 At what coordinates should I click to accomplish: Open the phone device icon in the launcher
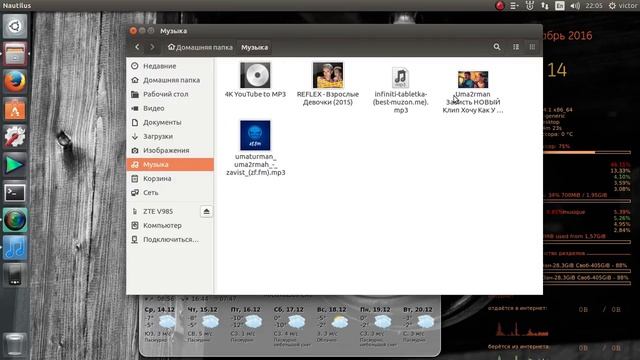(x=15, y=275)
